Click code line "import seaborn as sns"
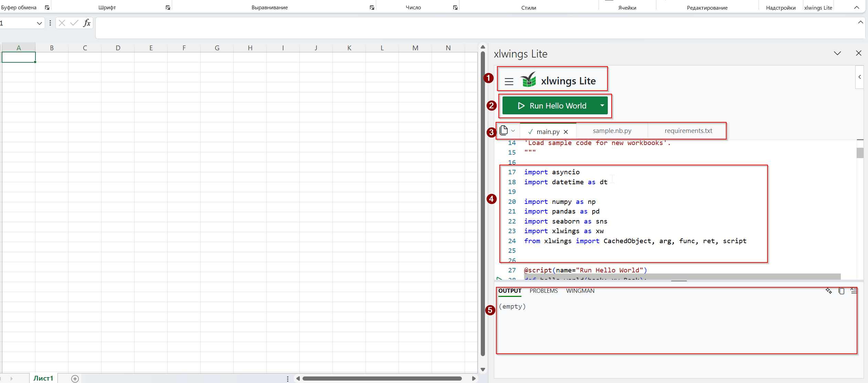The height and width of the screenshot is (383, 868). coord(565,221)
